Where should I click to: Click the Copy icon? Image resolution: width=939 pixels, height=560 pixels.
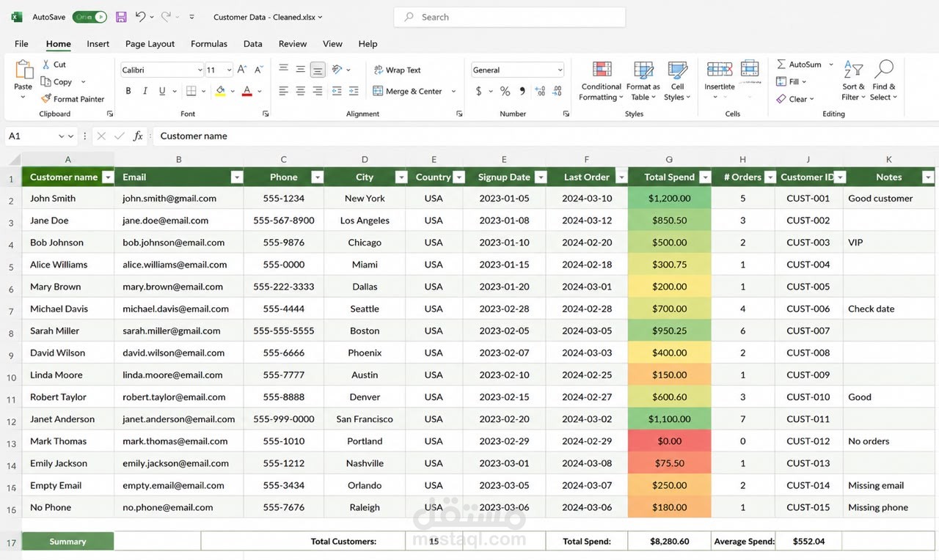click(45, 81)
